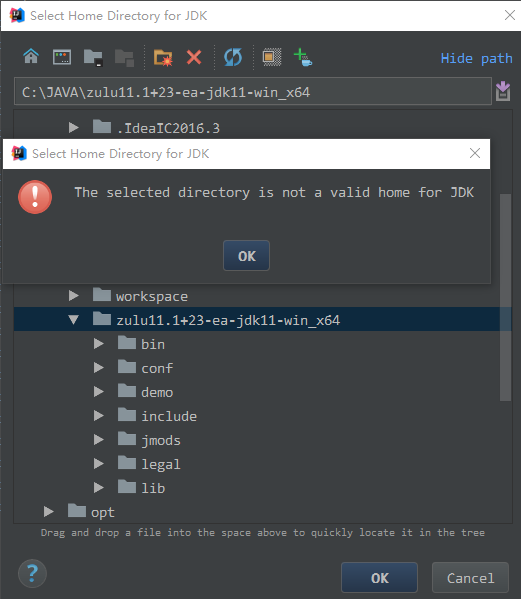The height and width of the screenshot is (599, 521).
Task: Open help with the question mark button
Action: pos(32,573)
